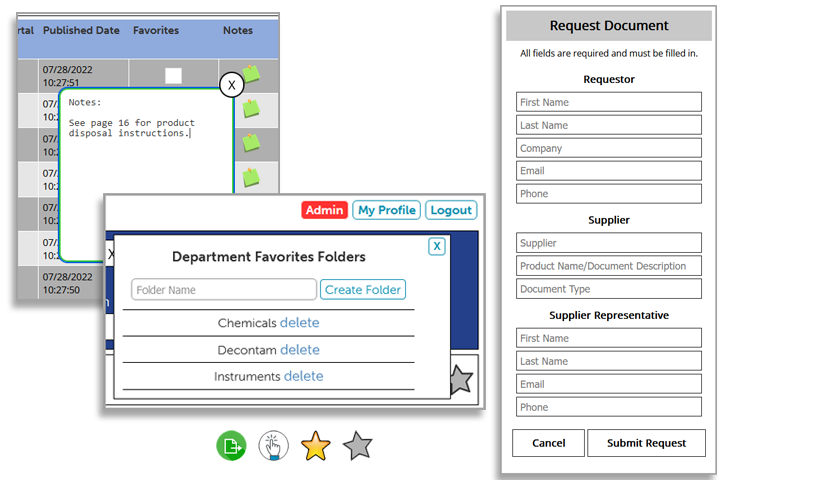The height and width of the screenshot is (480, 818).
Task: Go to My Profile
Action: point(386,210)
